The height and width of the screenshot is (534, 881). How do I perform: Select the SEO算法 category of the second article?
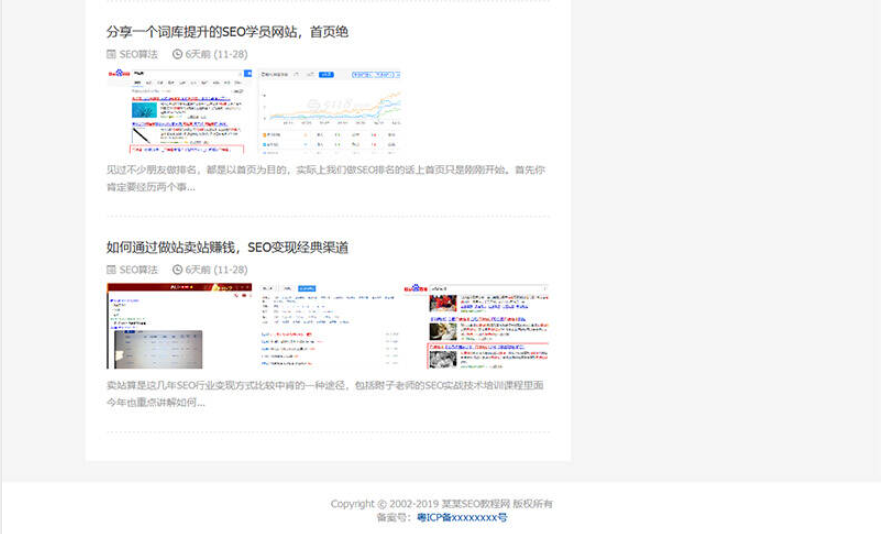(138, 270)
